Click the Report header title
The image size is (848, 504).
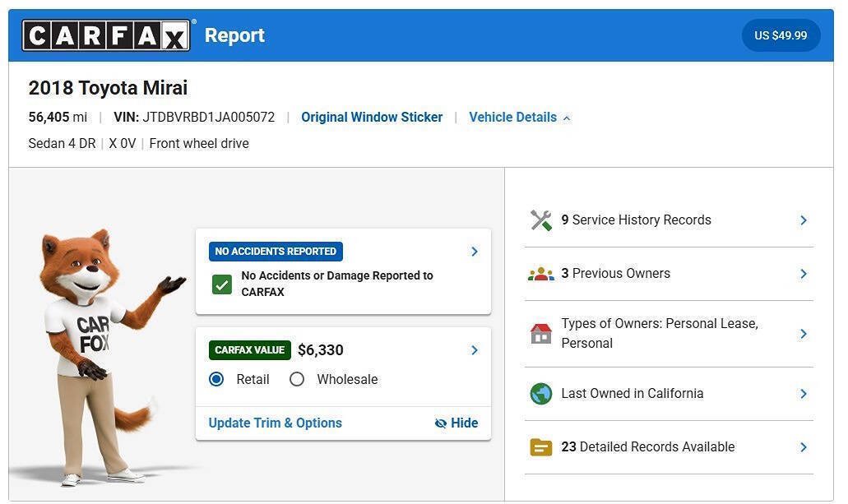click(x=234, y=35)
